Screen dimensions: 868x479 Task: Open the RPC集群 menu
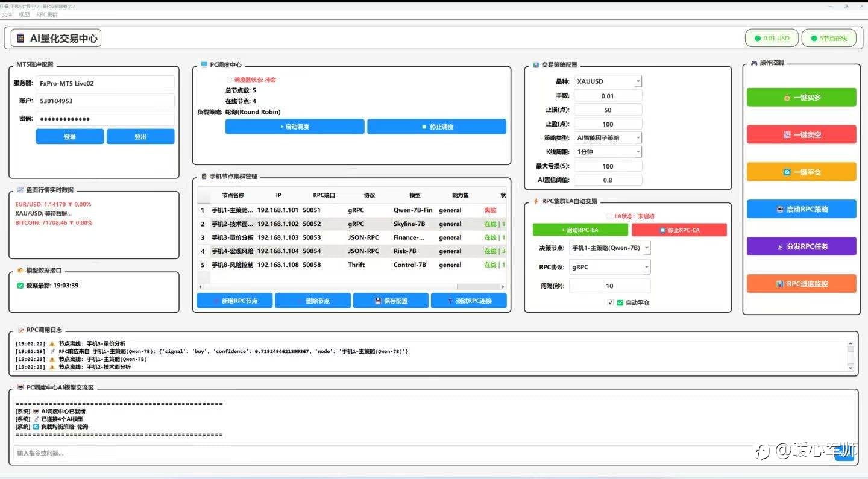47,14
